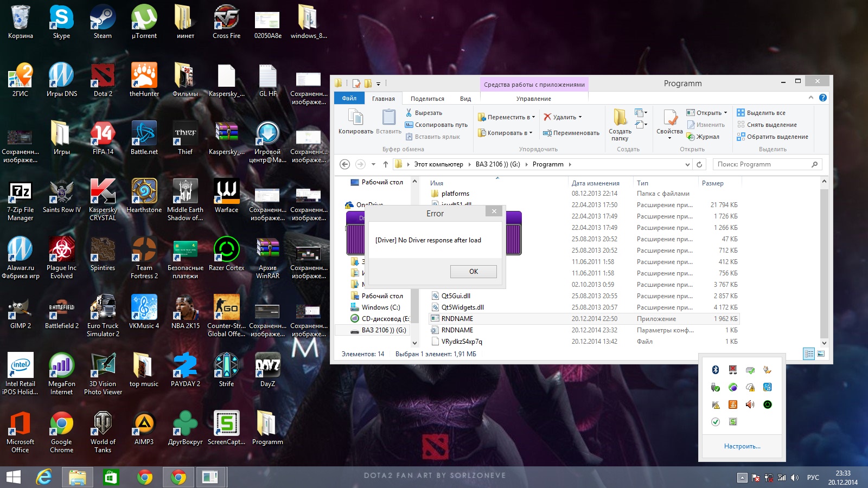Open GIMP 2 desktop shortcut

(20, 312)
